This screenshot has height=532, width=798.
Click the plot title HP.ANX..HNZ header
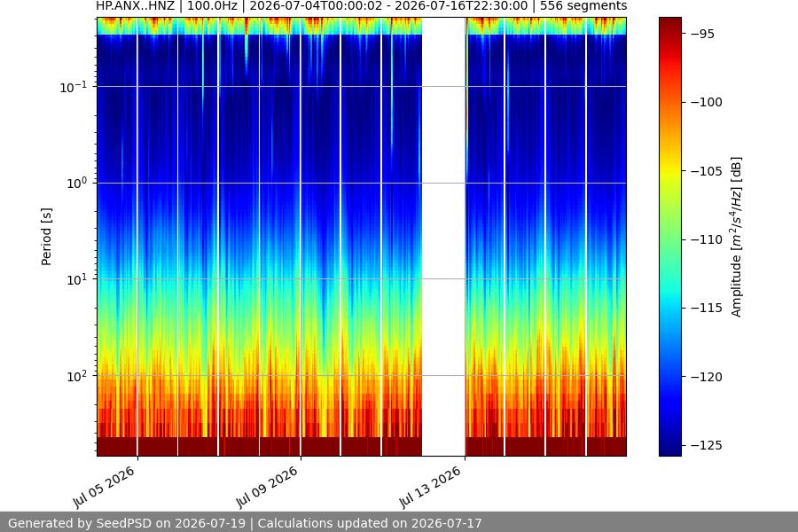(x=362, y=6)
